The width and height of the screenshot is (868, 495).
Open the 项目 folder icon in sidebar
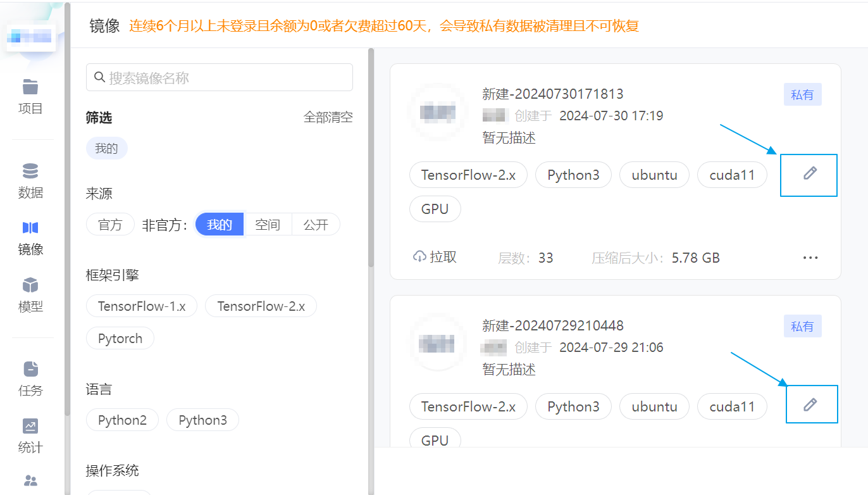point(30,87)
